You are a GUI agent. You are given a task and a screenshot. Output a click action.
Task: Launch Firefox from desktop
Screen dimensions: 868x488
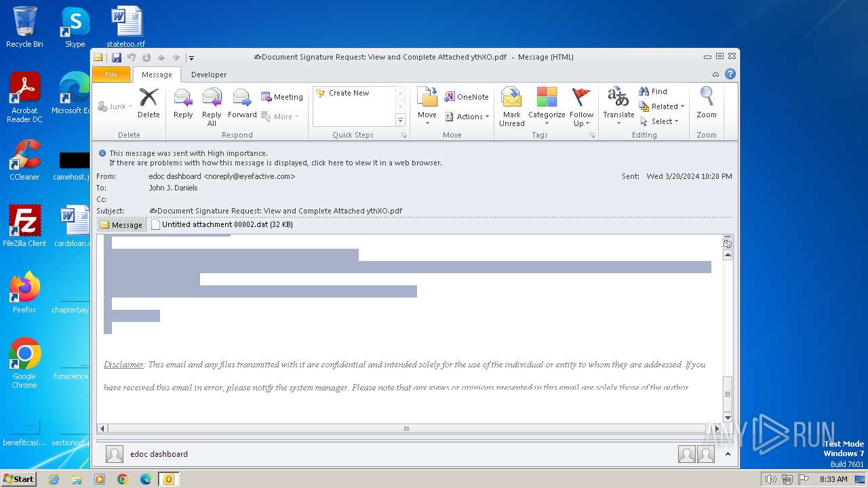tap(24, 293)
